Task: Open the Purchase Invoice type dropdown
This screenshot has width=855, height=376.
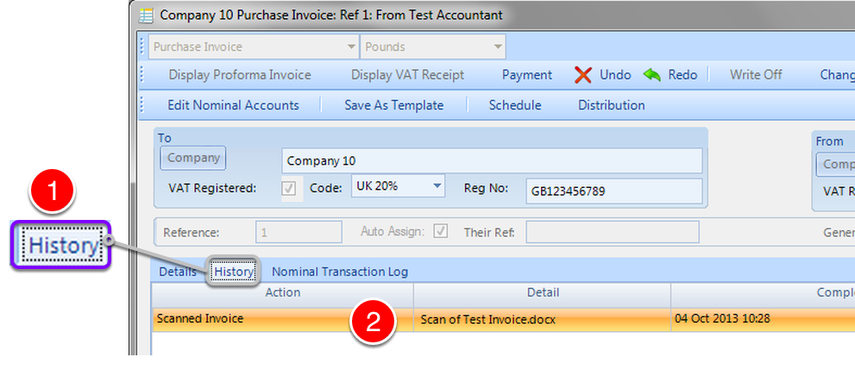Action: coord(254,47)
